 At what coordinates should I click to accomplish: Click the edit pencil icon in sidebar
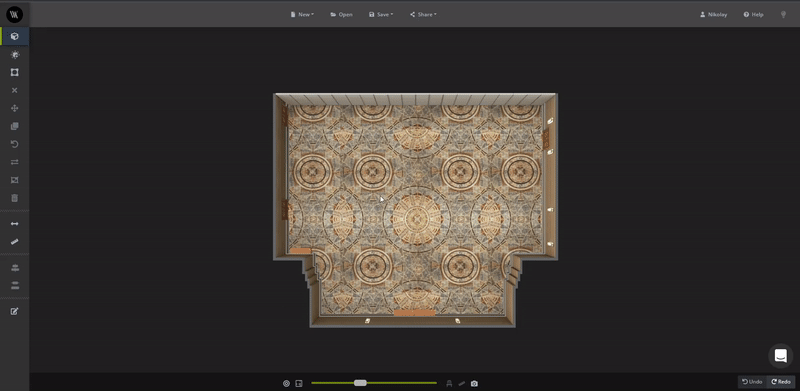(15, 311)
